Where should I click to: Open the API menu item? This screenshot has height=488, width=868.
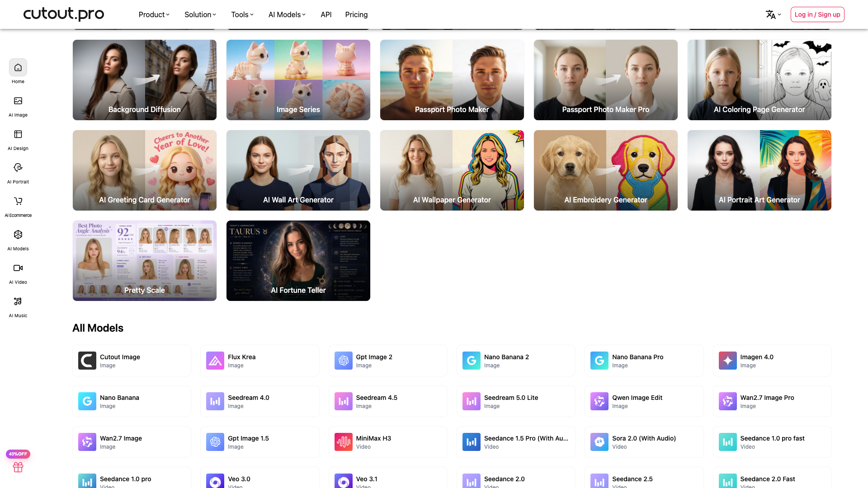point(326,14)
